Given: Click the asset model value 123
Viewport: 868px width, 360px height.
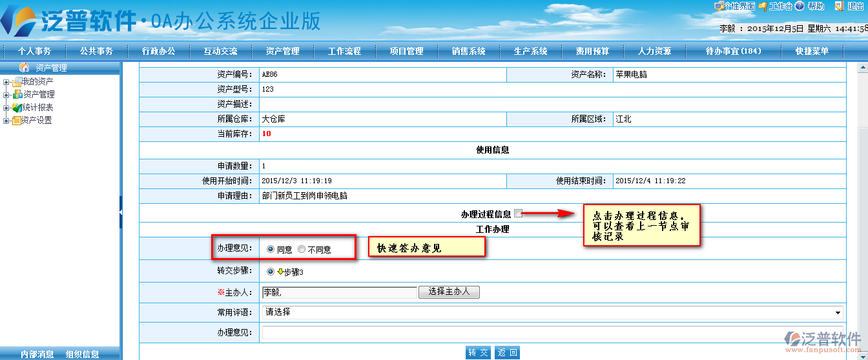Looking at the screenshot, I should [267, 90].
